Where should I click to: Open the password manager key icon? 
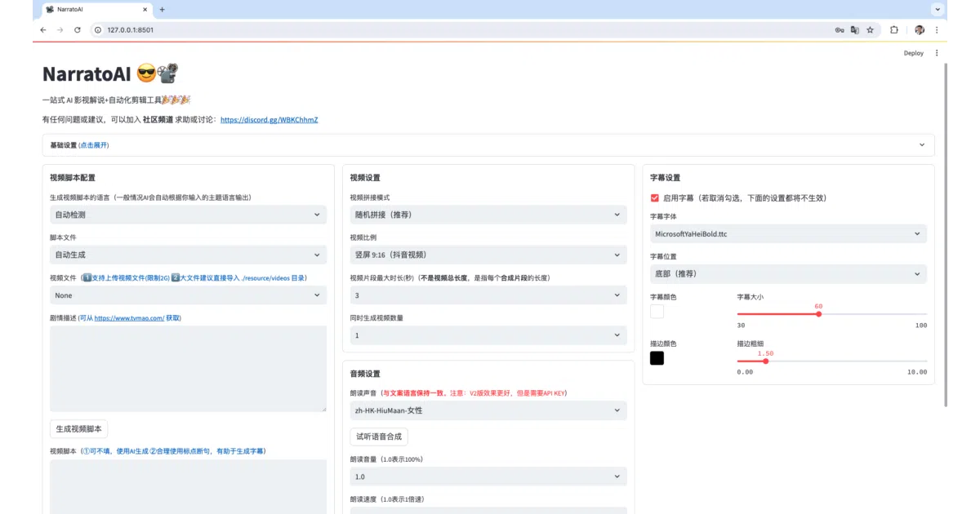[839, 29]
